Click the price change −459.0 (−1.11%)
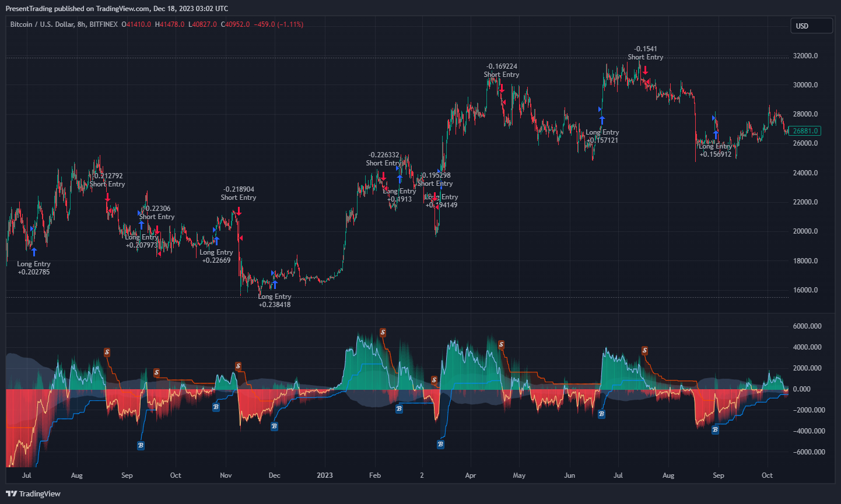 [x=279, y=24]
